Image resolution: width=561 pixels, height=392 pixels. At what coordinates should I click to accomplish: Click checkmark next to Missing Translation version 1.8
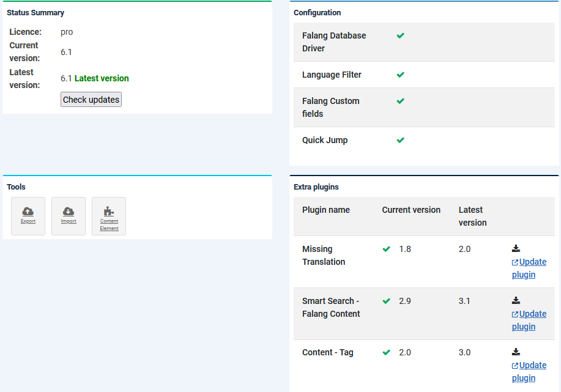[x=387, y=249]
